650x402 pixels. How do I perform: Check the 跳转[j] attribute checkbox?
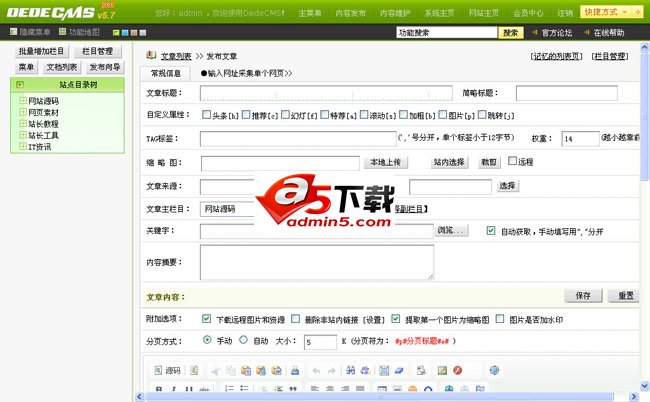coord(482,115)
